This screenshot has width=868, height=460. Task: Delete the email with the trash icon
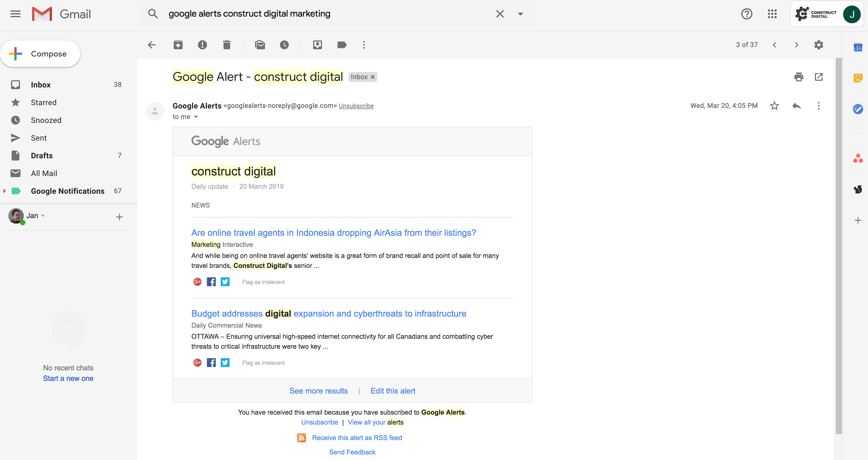tap(227, 45)
